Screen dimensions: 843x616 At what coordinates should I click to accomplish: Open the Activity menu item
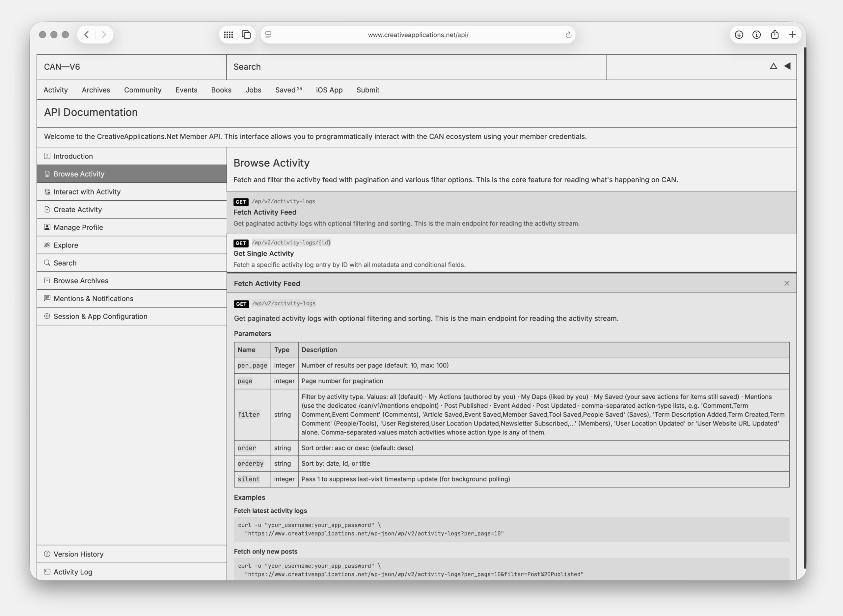(56, 90)
